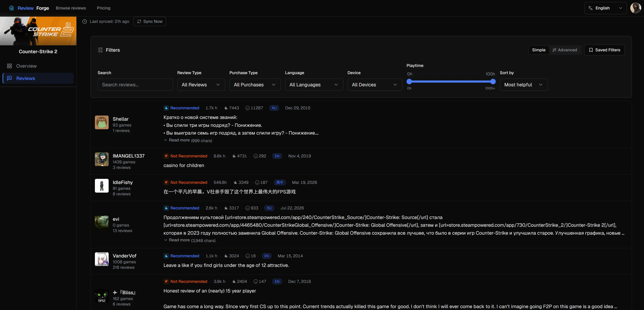The image size is (644, 310).
Task: Click the Review Forge logo icon
Action: [x=11, y=8]
